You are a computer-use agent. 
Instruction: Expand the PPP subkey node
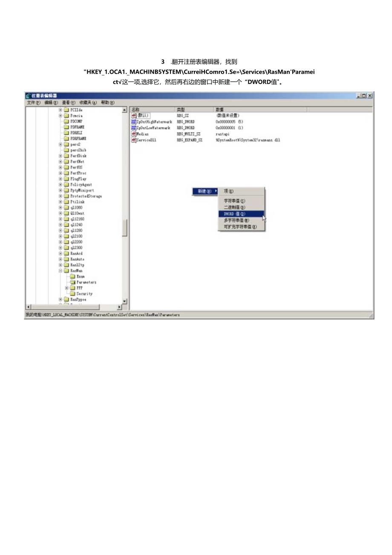66,288
